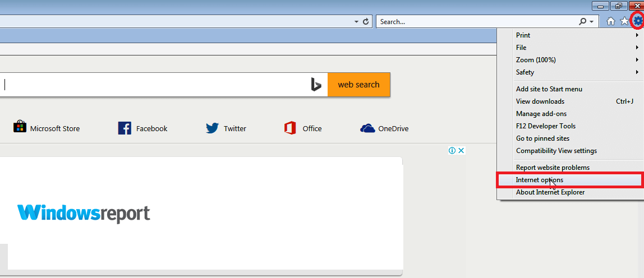Click the search magnifier icon
This screenshot has width=644, height=278.
[583, 22]
